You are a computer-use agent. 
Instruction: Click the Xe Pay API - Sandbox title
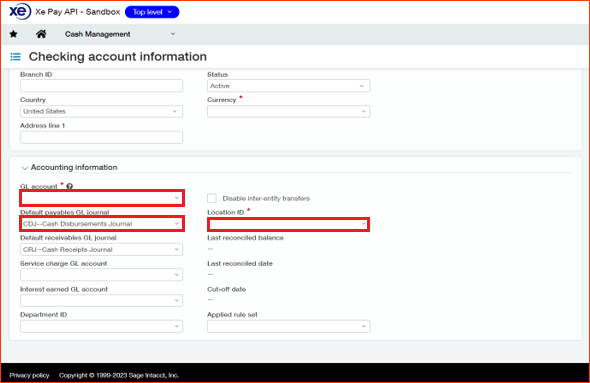[x=78, y=12]
